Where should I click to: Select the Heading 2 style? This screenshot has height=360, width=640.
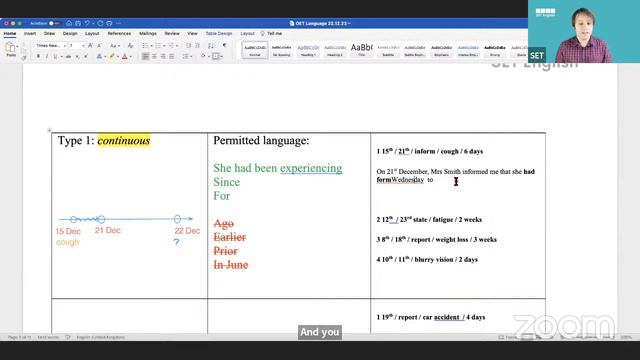tap(335, 50)
